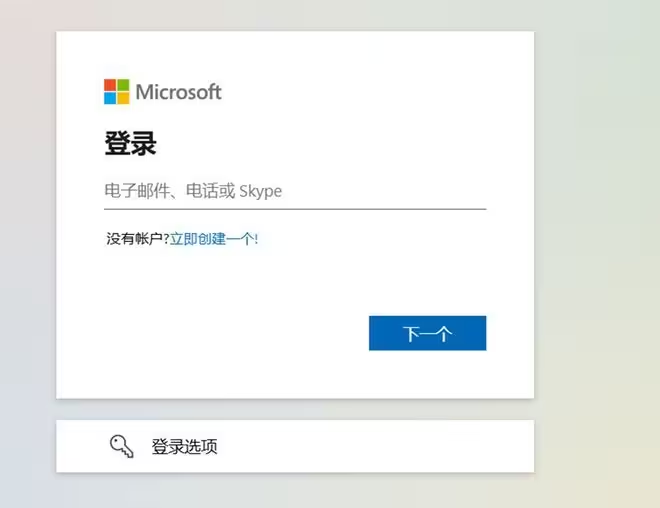Click the 没有帐户? label text
Viewport: 660px width, 508px height.
138,239
